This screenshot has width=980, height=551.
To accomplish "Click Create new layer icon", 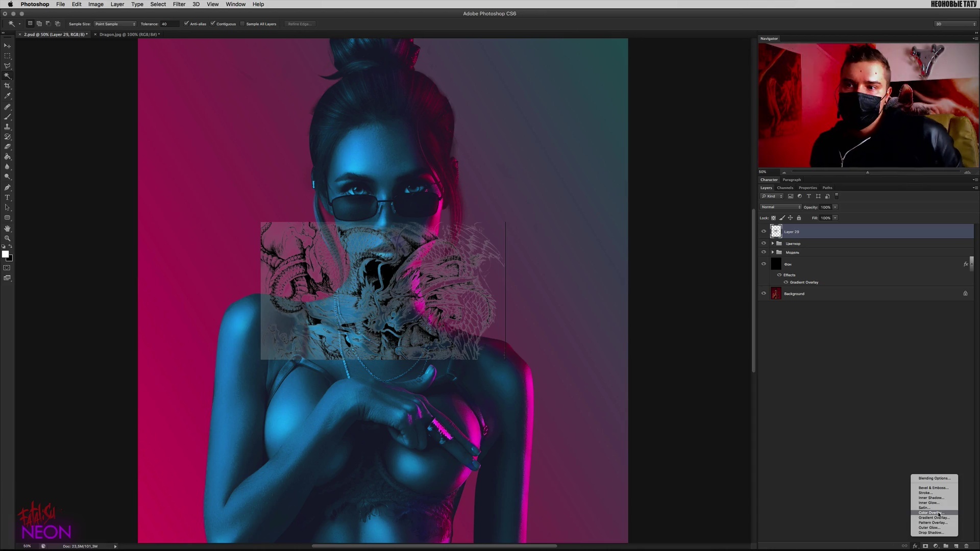I will pos(956,546).
